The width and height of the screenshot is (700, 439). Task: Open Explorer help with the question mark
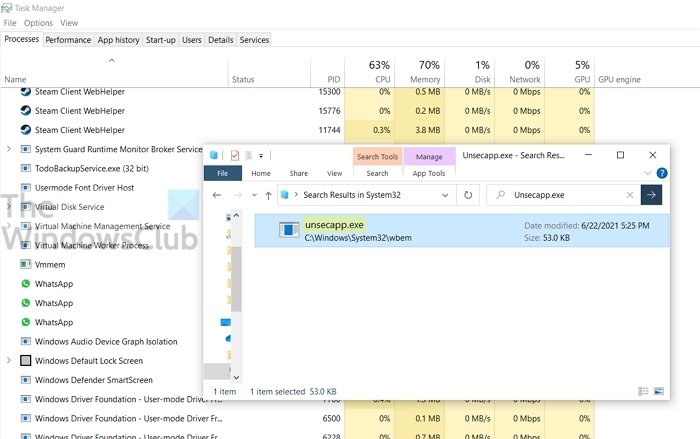click(662, 173)
